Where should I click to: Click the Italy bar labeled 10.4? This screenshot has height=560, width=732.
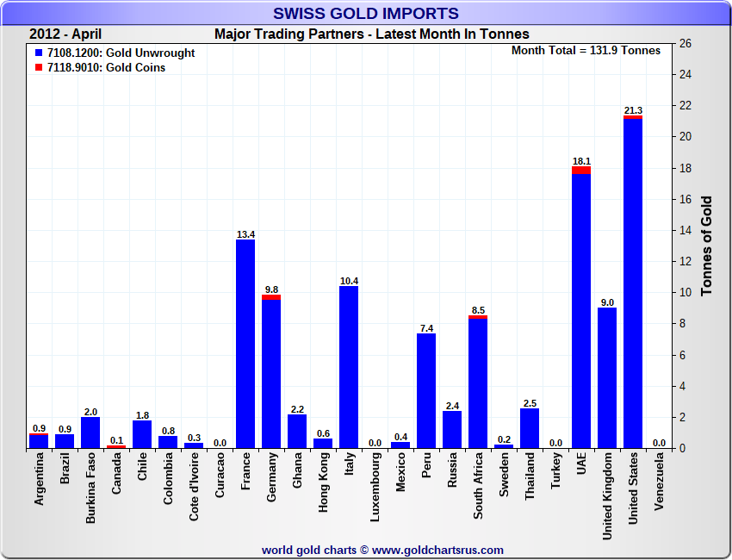click(349, 368)
